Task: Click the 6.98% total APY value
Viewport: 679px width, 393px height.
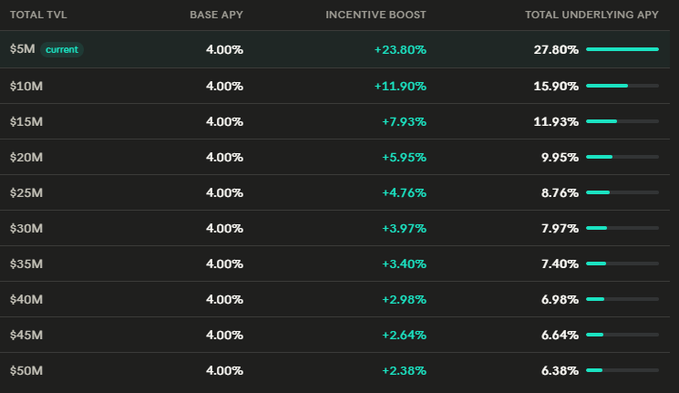Action: click(560, 299)
